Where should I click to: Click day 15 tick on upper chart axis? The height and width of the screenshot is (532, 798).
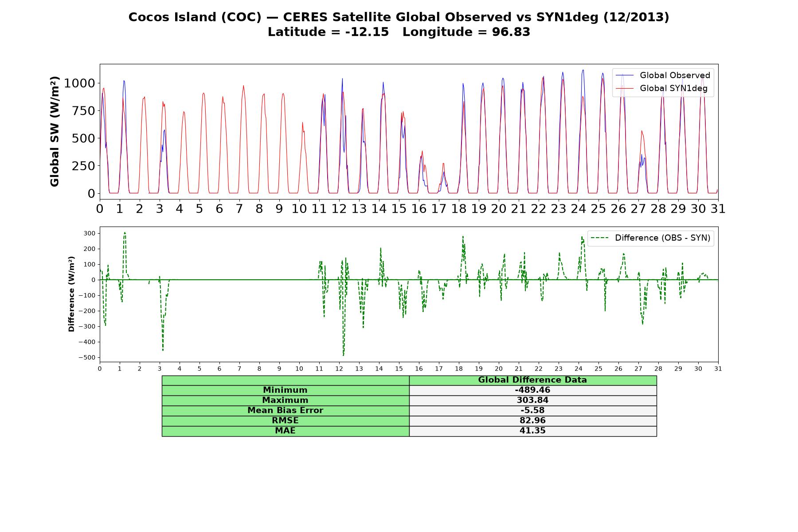tap(399, 209)
